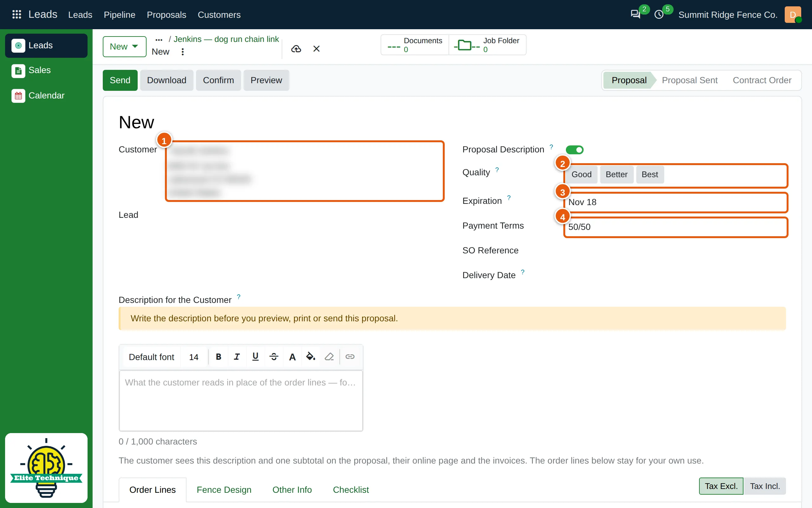The image size is (812, 508).
Task: Open Leads in the sidebar
Action: pos(46,45)
